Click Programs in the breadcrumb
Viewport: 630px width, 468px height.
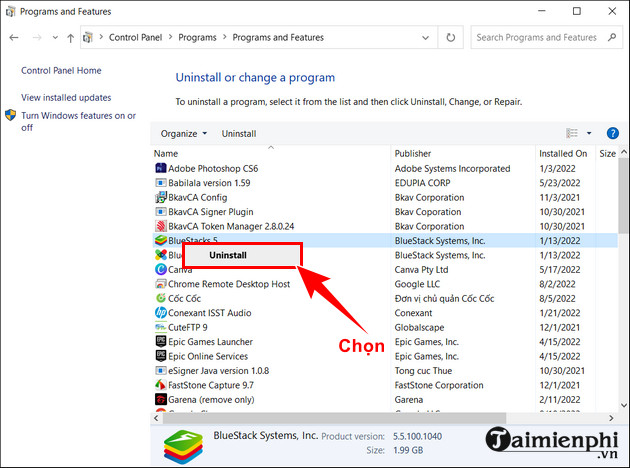click(197, 37)
